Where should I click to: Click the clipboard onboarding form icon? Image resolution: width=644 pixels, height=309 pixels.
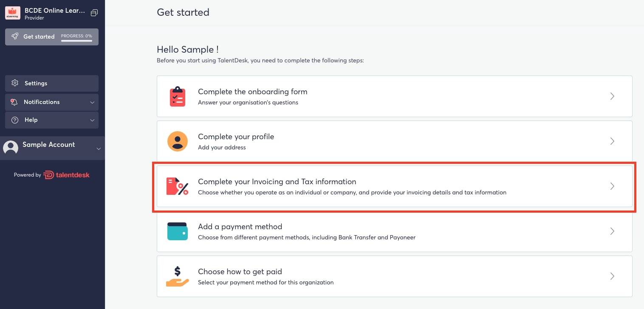pyautogui.click(x=177, y=96)
